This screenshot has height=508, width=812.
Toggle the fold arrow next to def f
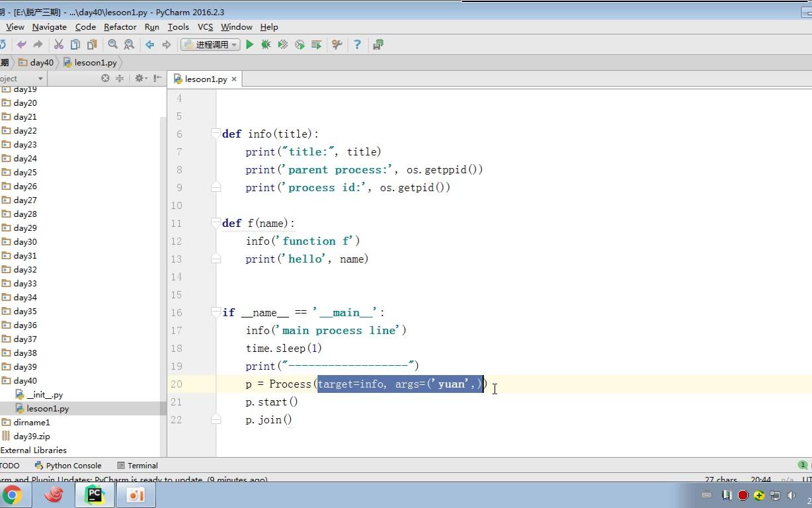(x=215, y=223)
